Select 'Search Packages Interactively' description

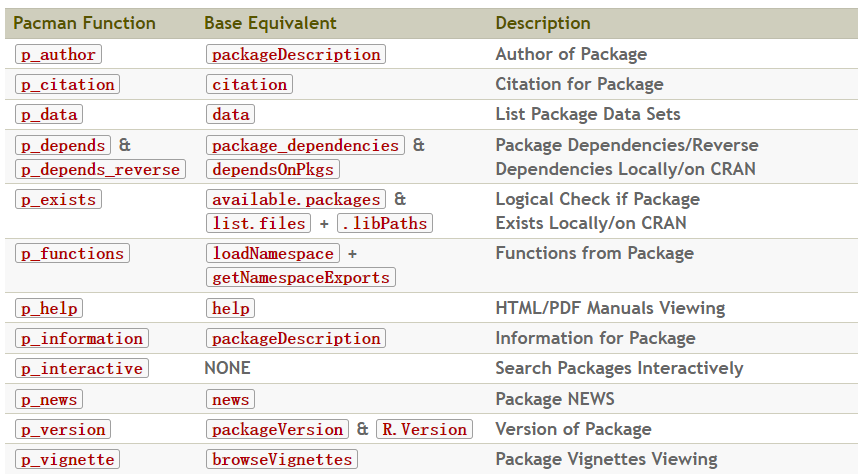tap(619, 368)
